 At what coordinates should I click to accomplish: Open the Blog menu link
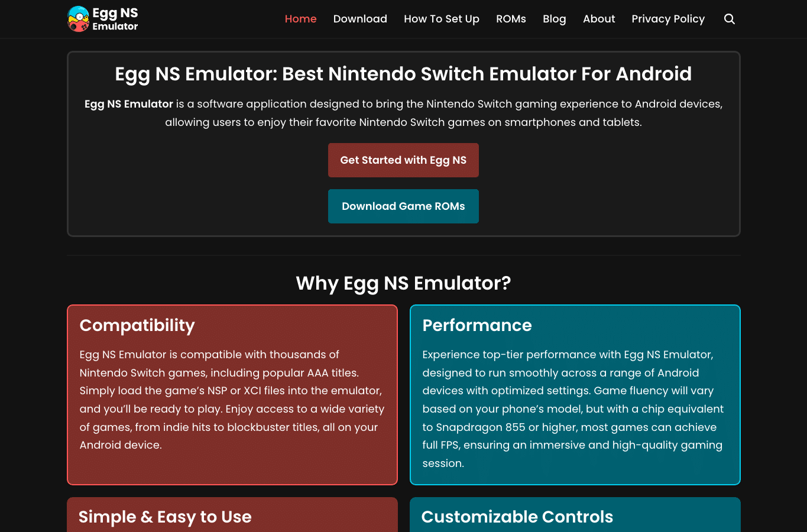[555, 19]
